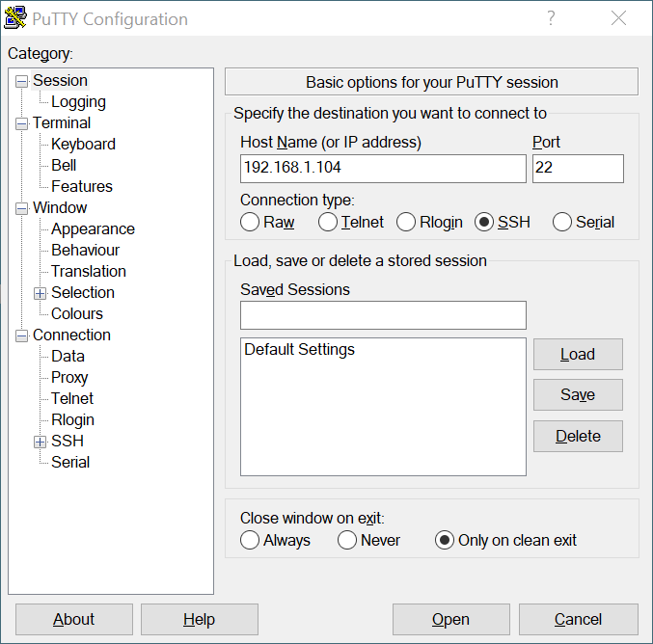Open the Bell settings category
653x644 pixels.
64,165
